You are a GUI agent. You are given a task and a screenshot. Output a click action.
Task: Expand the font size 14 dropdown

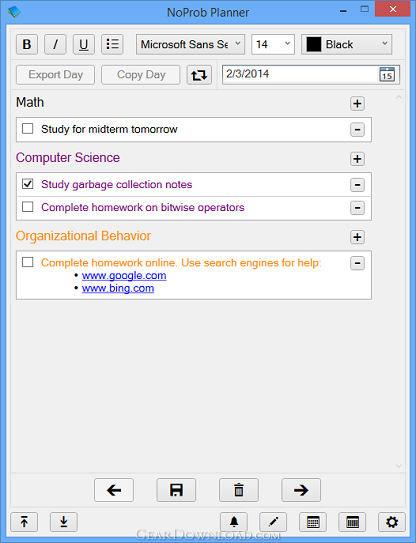coord(273,44)
